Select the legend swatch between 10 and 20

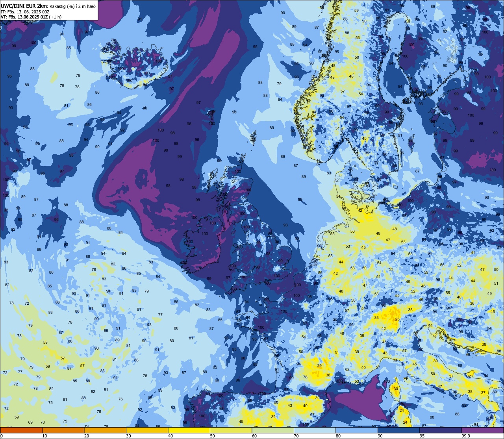coord(63,430)
